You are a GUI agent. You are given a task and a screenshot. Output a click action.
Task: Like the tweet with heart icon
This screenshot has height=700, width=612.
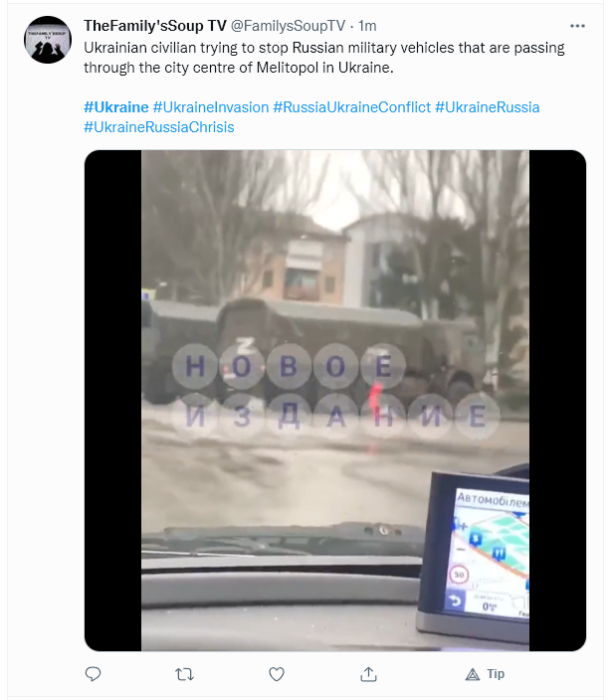click(277, 674)
